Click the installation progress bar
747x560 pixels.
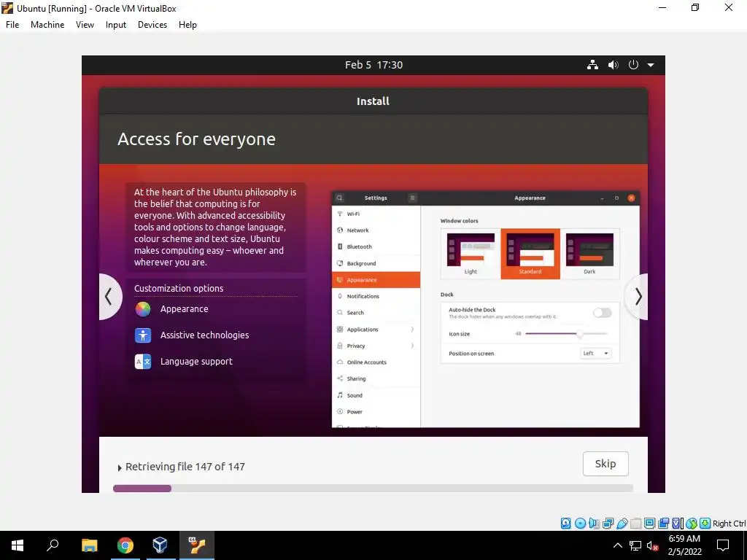coord(373,488)
